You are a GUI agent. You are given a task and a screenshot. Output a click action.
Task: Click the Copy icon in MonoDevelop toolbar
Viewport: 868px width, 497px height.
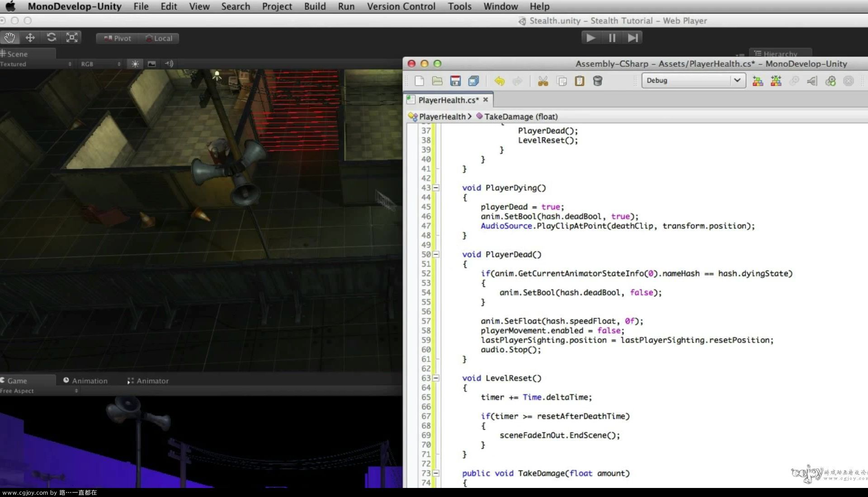(561, 81)
